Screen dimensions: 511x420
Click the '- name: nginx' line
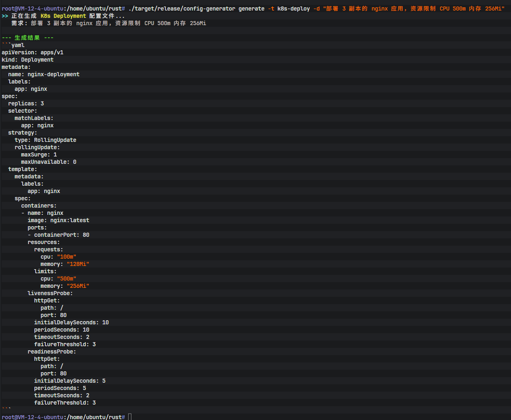pos(42,213)
